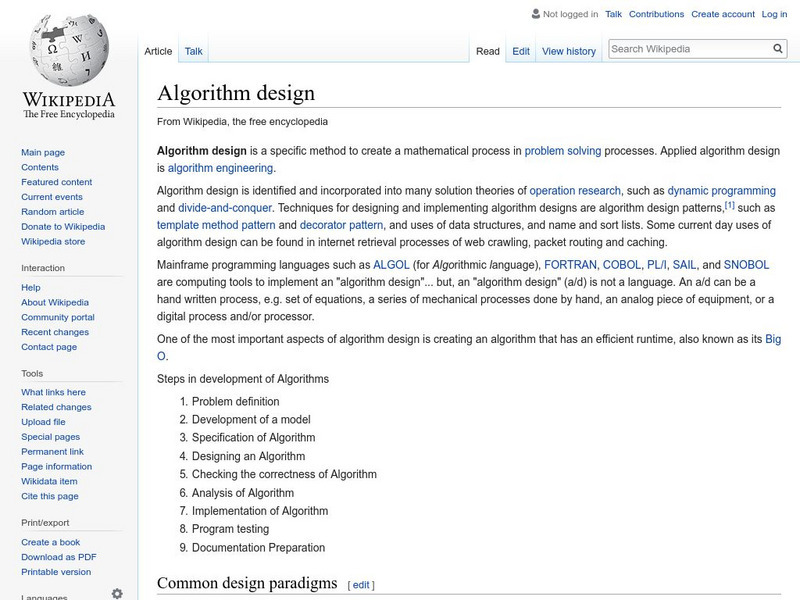Load a Random article
This screenshot has width=800, height=600.
[53, 211]
